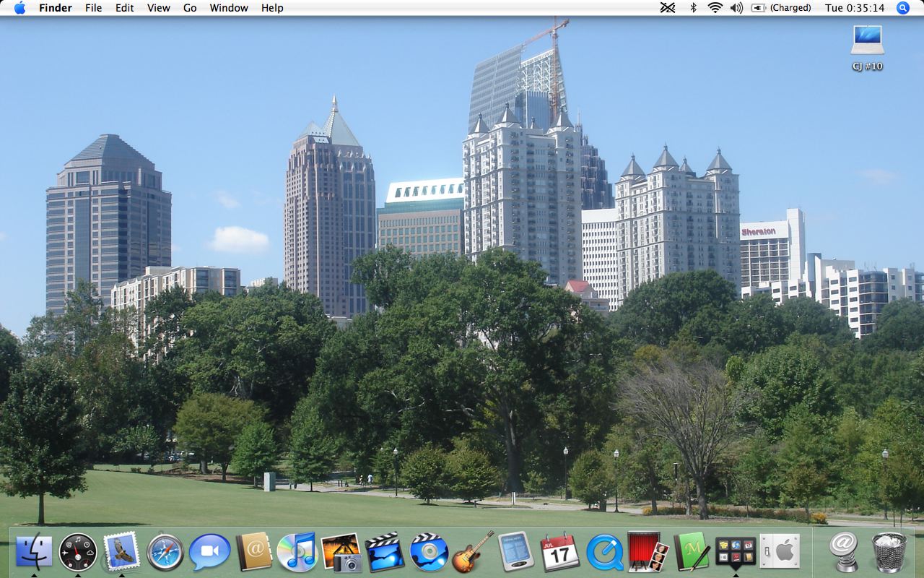Open iCal calendar showing 17
Viewport: 924px width, 578px height.
point(560,552)
